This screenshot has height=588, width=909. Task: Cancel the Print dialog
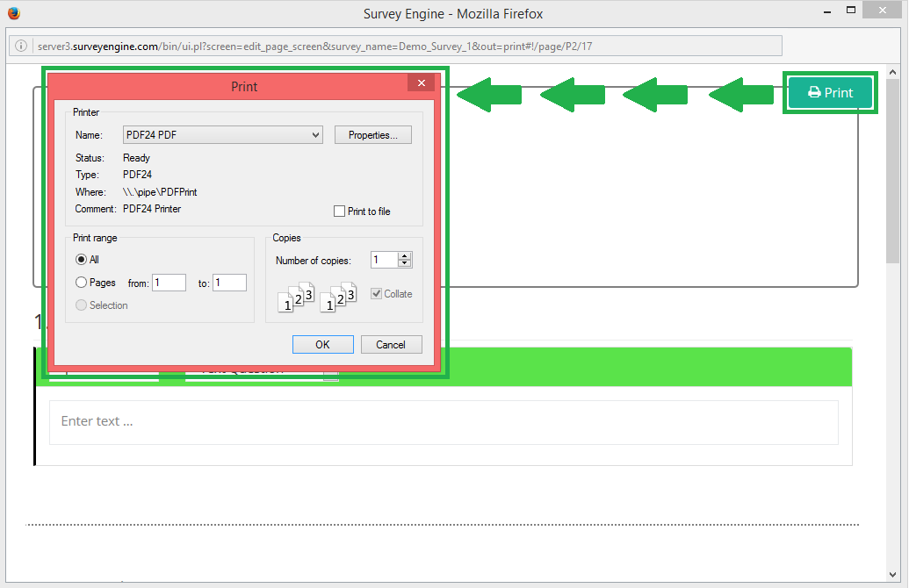(391, 345)
